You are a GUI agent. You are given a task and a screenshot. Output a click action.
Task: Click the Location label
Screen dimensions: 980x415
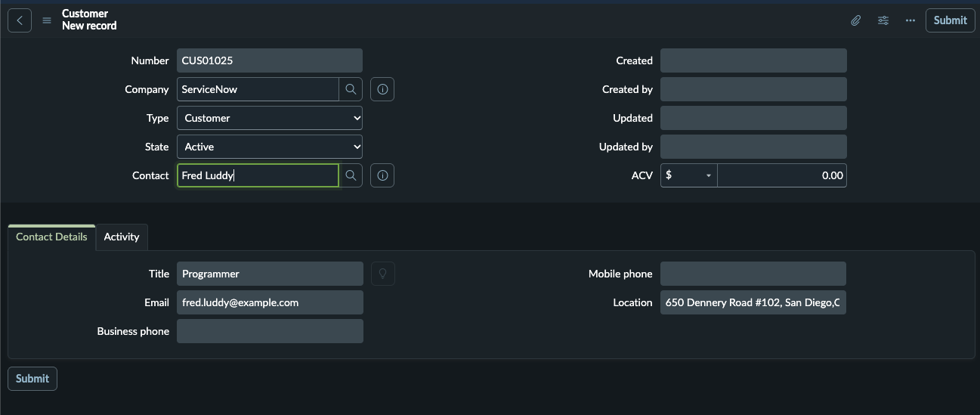click(x=632, y=302)
